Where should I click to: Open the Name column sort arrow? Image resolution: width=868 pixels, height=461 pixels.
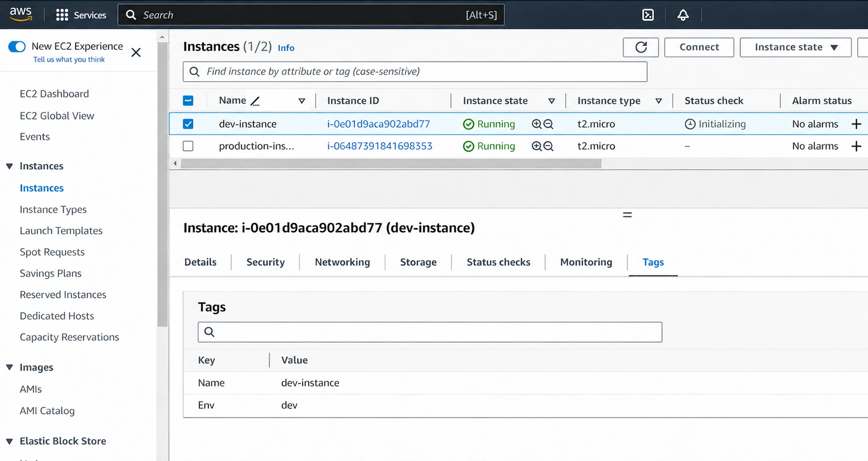click(302, 101)
